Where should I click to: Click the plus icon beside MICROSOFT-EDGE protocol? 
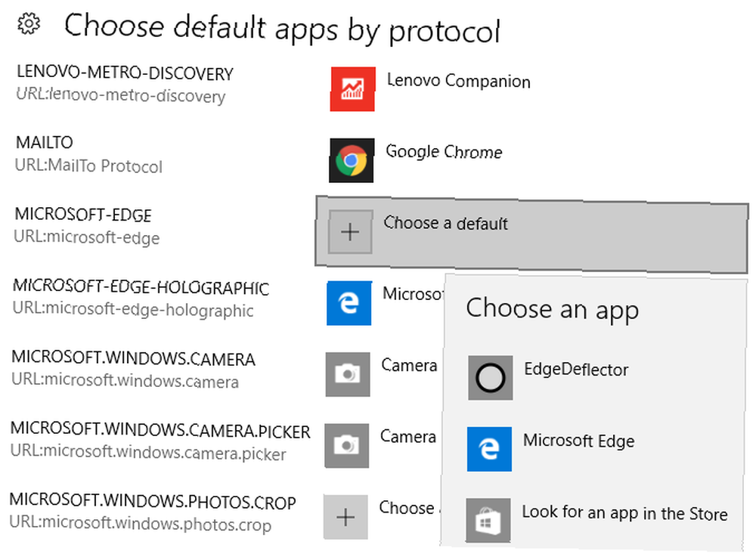pyautogui.click(x=351, y=232)
